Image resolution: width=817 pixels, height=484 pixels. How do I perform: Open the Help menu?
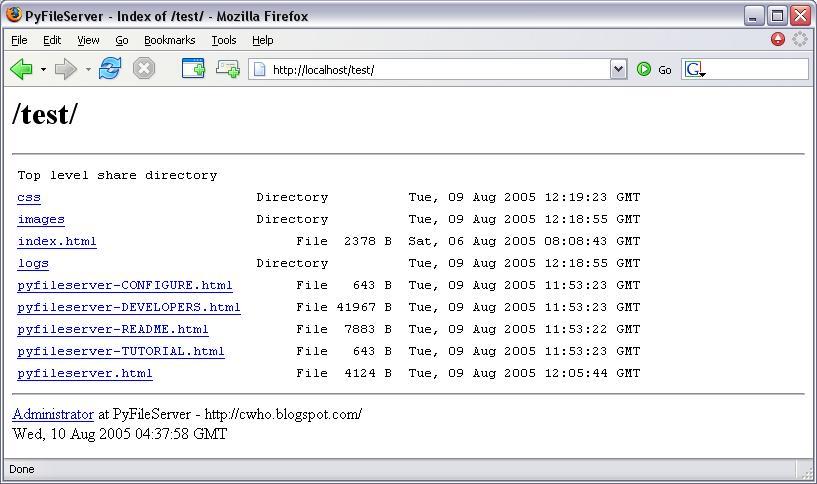pyautogui.click(x=263, y=40)
